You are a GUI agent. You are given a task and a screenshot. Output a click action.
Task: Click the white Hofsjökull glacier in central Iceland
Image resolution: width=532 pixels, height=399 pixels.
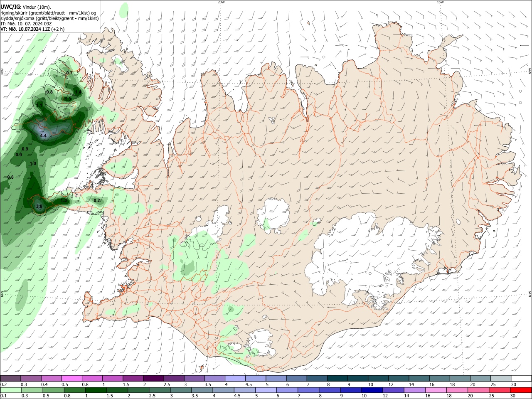273,215
